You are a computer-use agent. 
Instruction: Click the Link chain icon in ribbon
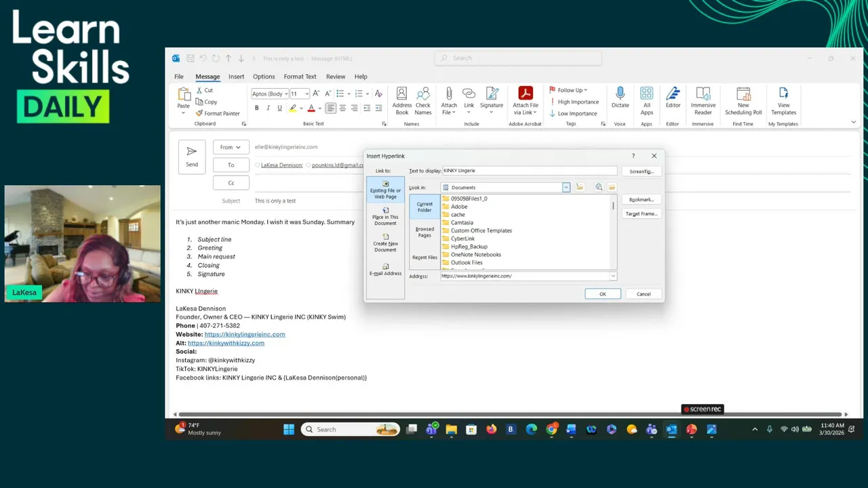coord(469,94)
